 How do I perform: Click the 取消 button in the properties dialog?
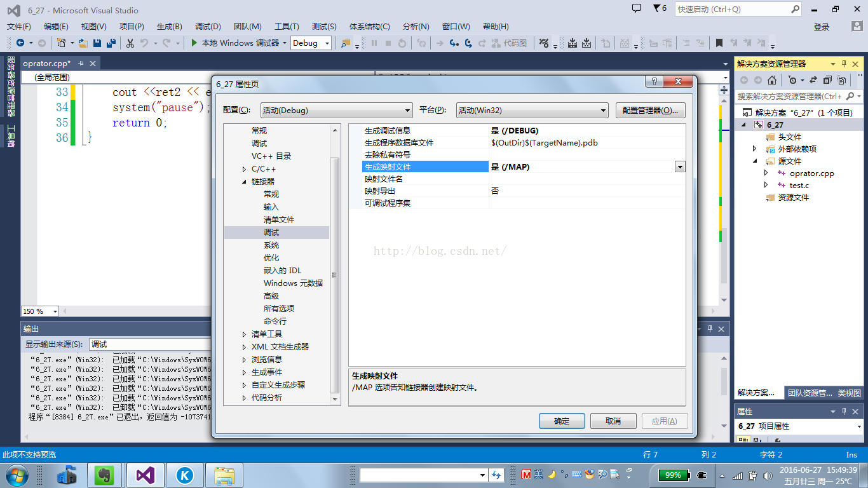(x=613, y=421)
